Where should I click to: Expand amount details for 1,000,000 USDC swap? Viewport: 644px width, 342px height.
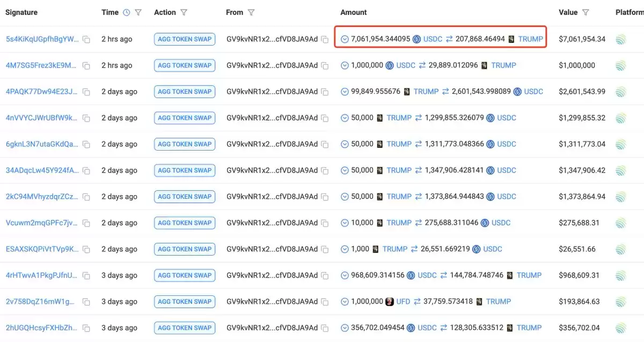(x=345, y=65)
